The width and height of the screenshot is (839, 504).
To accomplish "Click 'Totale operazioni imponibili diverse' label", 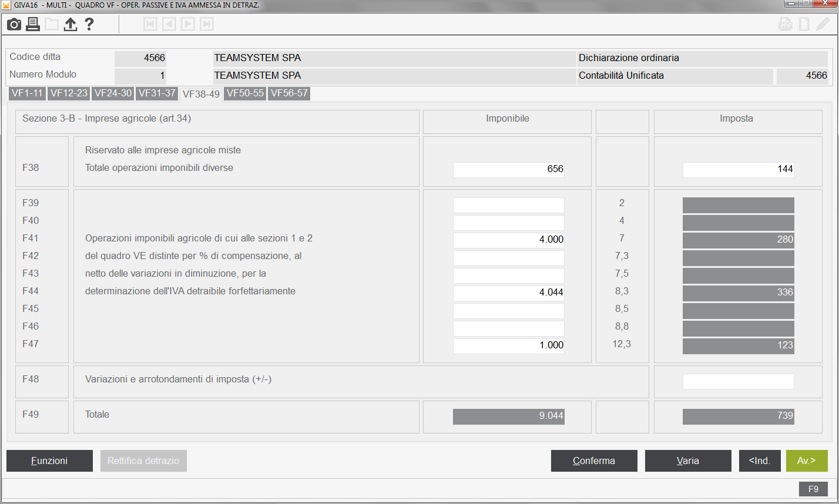I will 159,168.
